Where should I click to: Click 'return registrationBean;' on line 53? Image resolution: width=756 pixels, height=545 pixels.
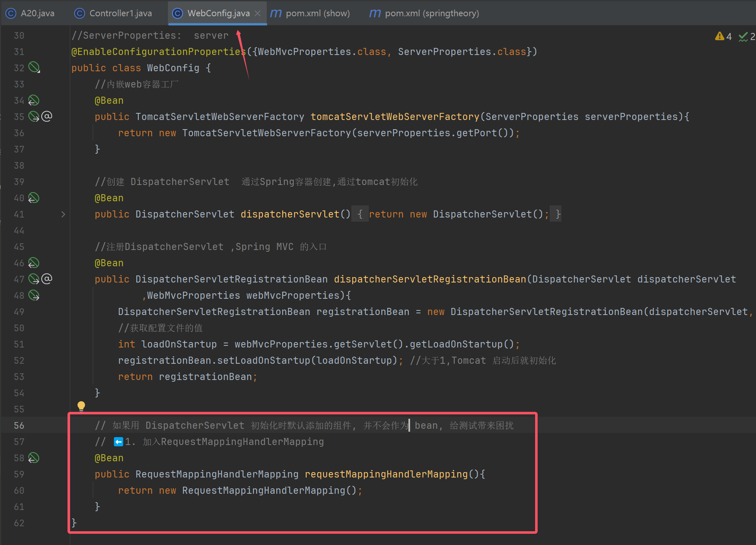(x=188, y=377)
